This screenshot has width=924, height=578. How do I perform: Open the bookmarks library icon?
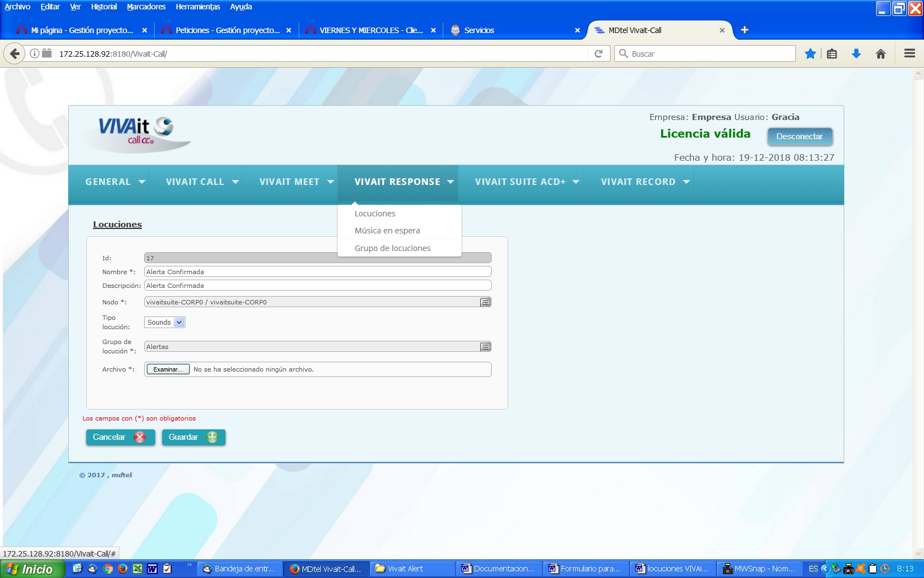pyautogui.click(x=832, y=53)
